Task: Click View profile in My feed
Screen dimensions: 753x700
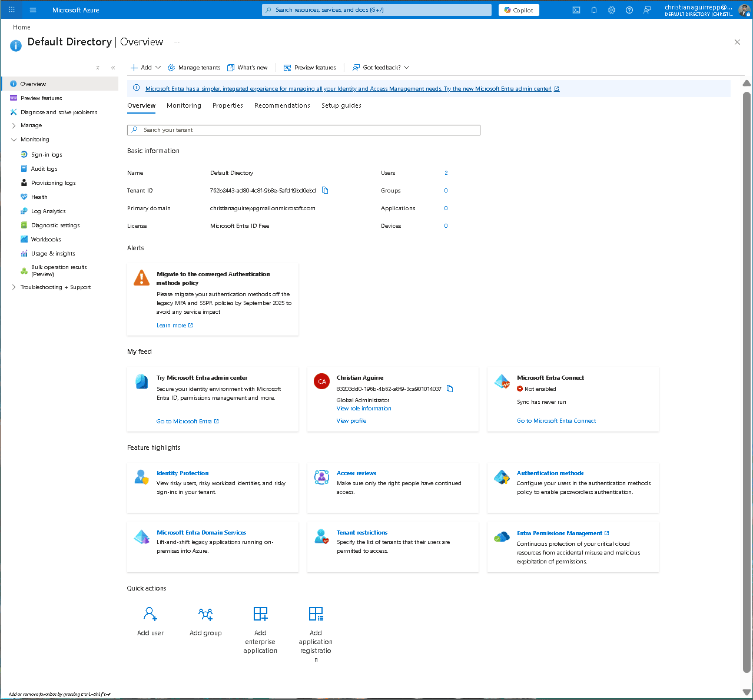Action: tap(351, 420)
